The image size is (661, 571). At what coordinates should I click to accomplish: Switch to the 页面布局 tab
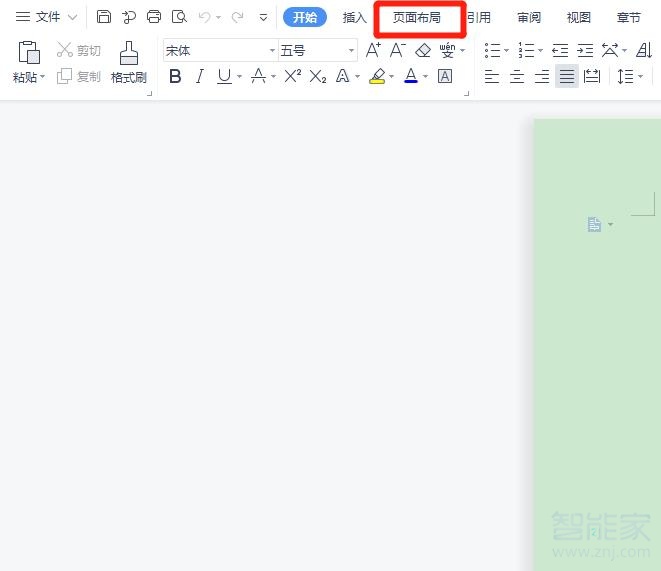click(417, 17)
